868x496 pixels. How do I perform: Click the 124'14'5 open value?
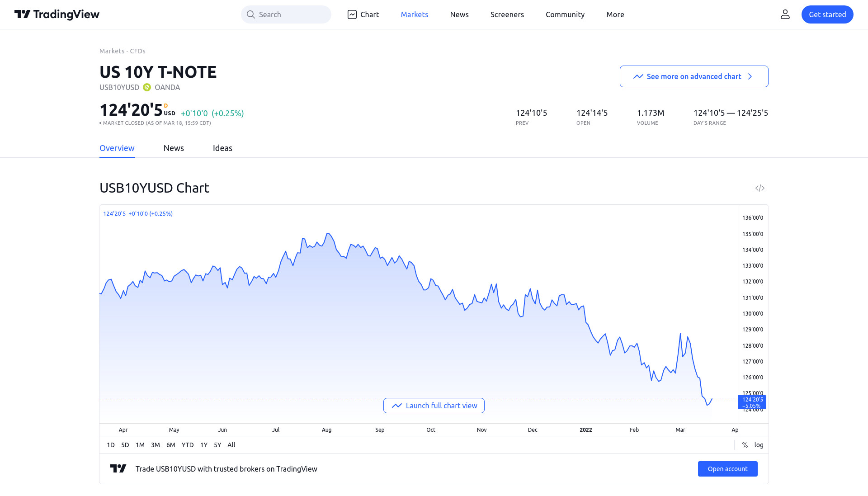click(x=592, y=113)
